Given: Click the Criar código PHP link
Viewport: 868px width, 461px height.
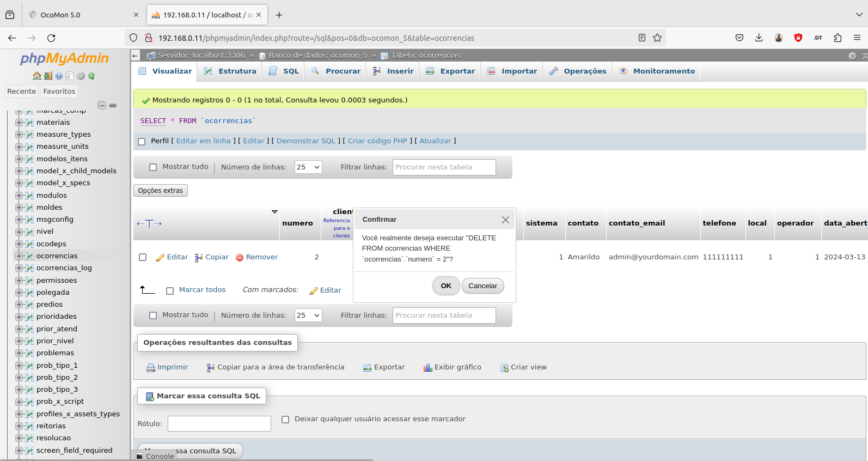Looking at the screenshot, I should 377,141.
